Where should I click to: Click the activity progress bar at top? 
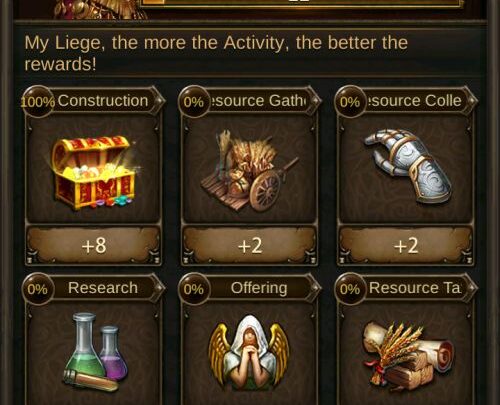coord(302,3)
